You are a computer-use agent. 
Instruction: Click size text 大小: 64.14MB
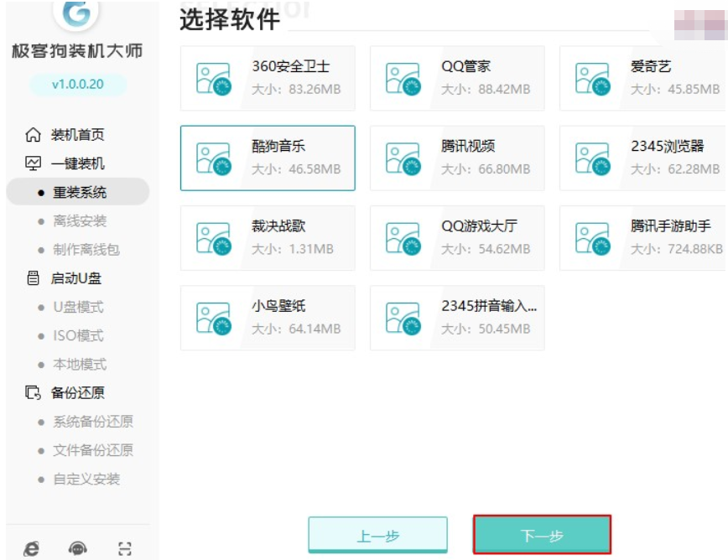click(296, 329)
